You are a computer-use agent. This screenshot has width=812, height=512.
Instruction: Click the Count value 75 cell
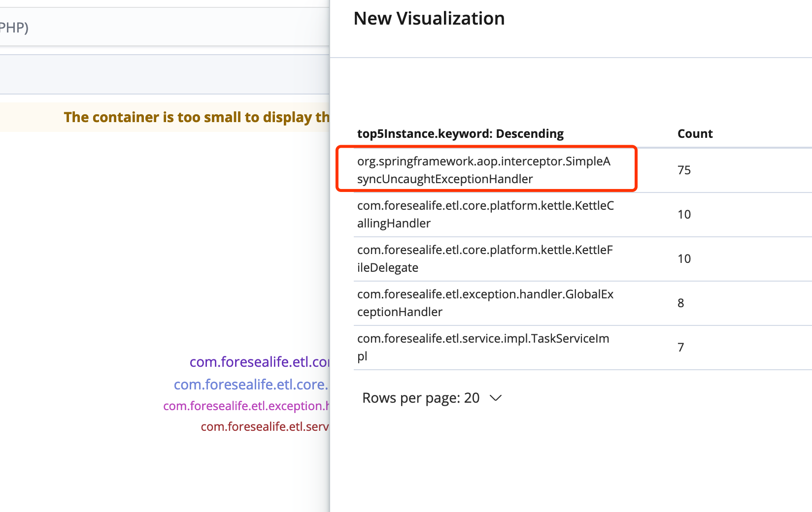click(684, 170)
